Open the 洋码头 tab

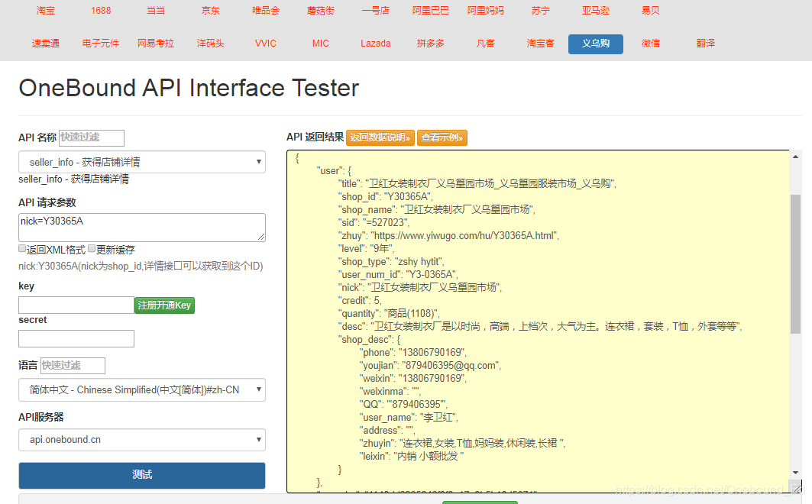pos(211,44)
